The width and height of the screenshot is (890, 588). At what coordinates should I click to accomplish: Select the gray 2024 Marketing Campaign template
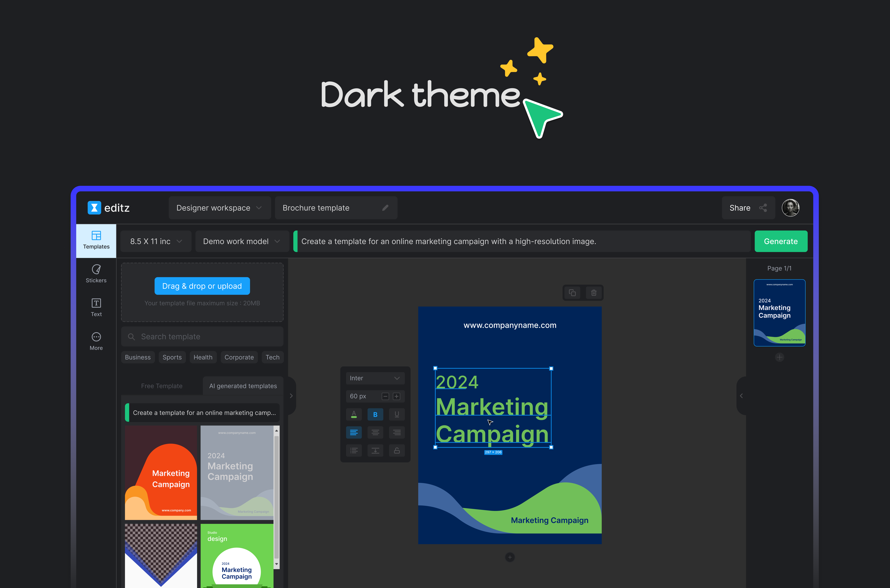coord(237,473)
